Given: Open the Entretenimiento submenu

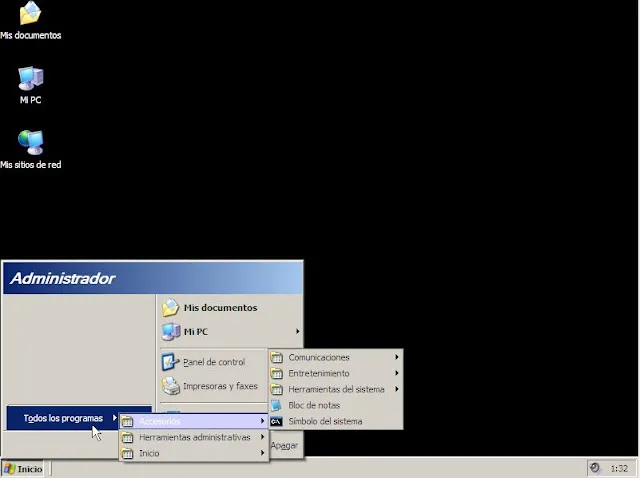Looking at the screenshot, I should (x=336, y=373).
